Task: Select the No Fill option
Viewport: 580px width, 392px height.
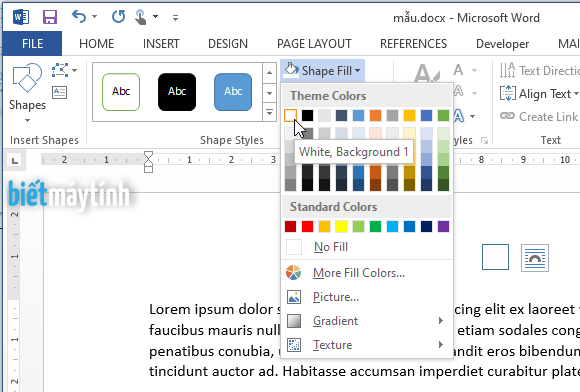Action: tap(367, 247)
